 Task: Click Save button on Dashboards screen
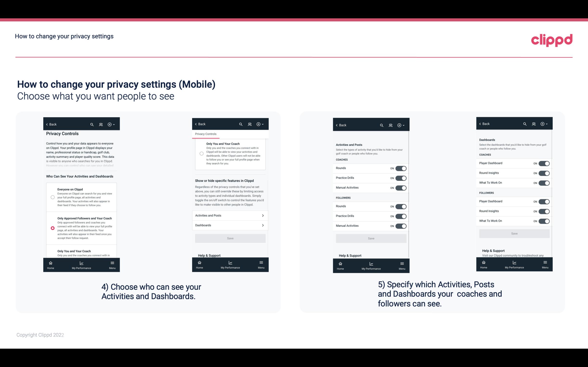(514, 233)
